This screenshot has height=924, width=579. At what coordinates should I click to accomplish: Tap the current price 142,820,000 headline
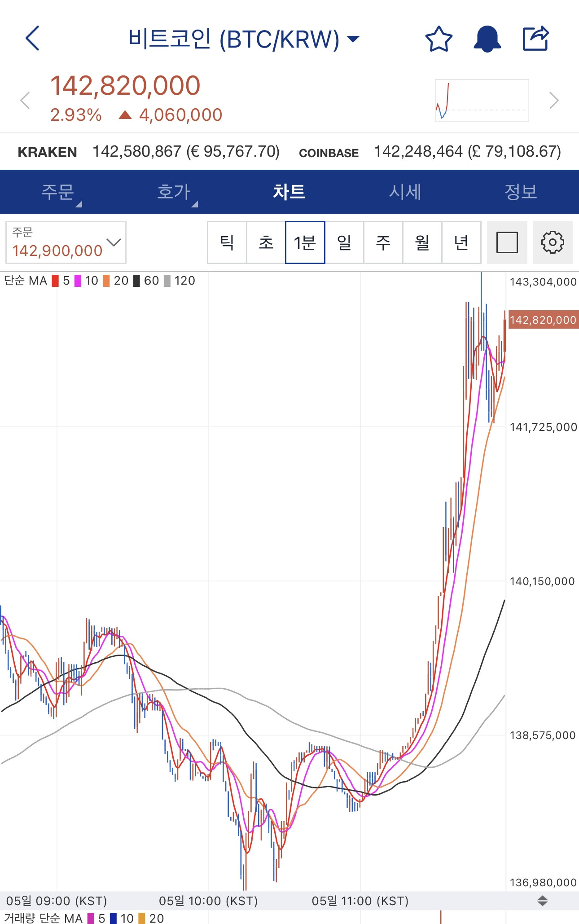pyautogui.click(x=125, y=86)
